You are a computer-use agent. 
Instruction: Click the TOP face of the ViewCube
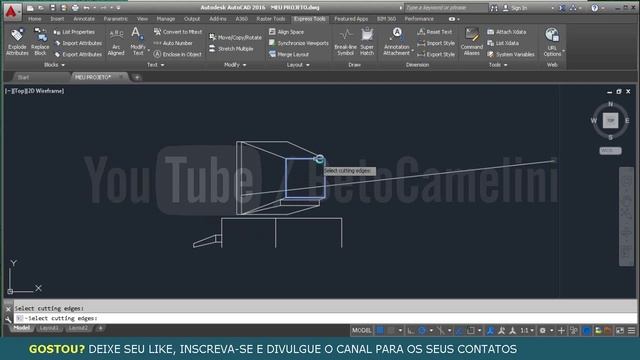pos(610,120)
